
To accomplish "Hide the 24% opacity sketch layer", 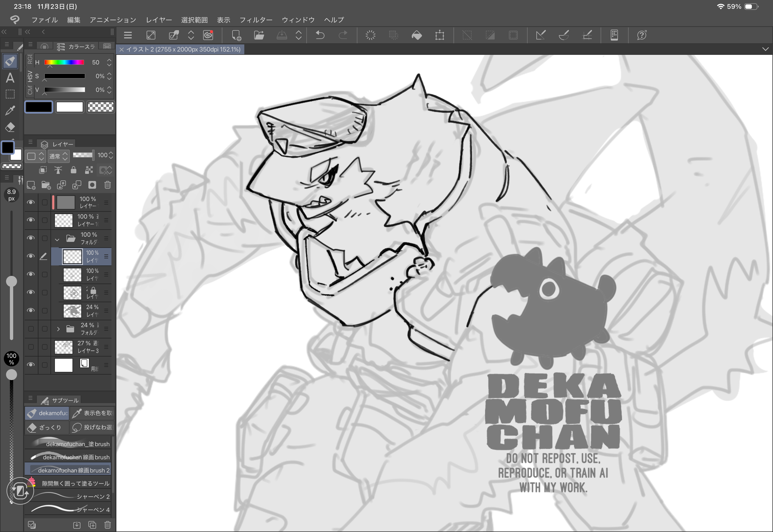I will pyautogui.click(x=31, y=310).
